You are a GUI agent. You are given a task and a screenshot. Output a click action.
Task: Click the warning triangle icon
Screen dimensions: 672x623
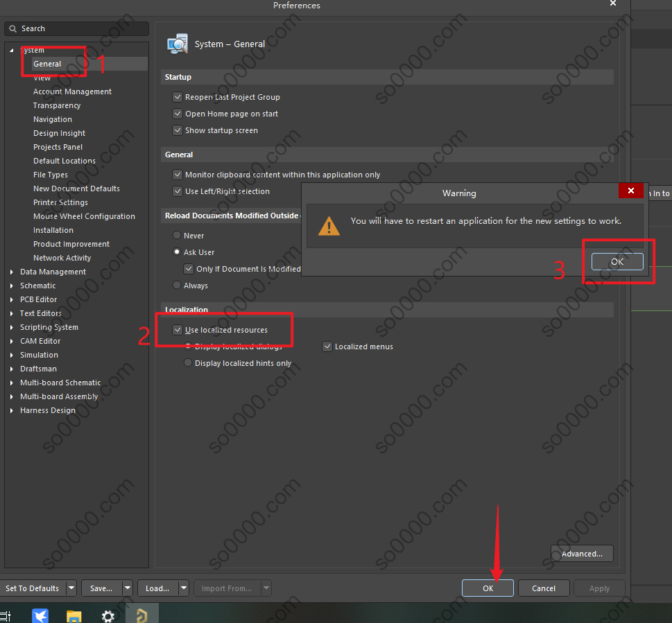click(329, 226)
